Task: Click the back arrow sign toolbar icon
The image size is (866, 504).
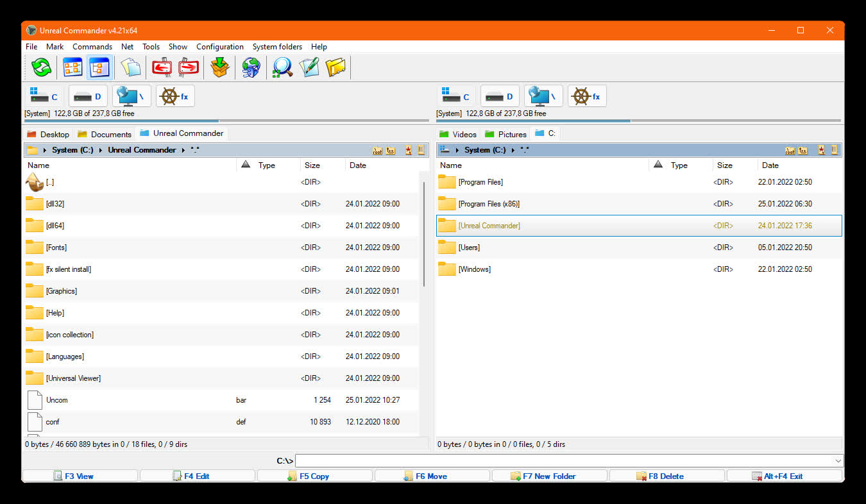Action: pyautogui.click(x=162, y=67)
